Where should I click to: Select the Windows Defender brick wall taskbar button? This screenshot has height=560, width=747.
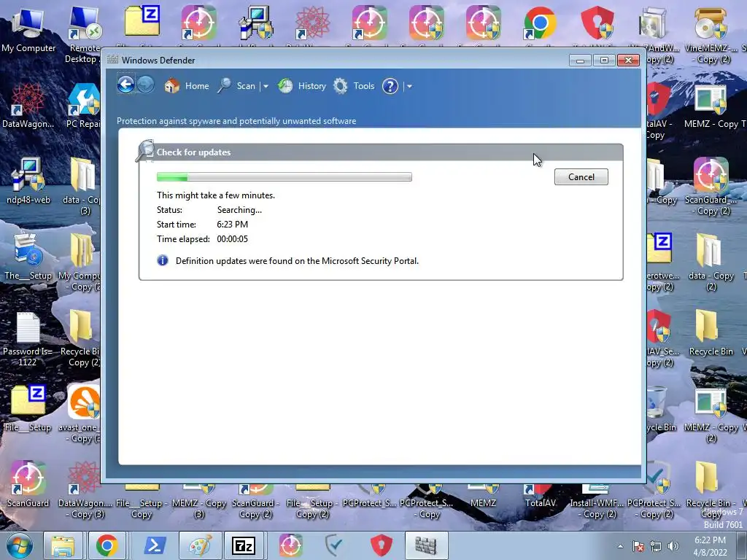pos(426,545)
